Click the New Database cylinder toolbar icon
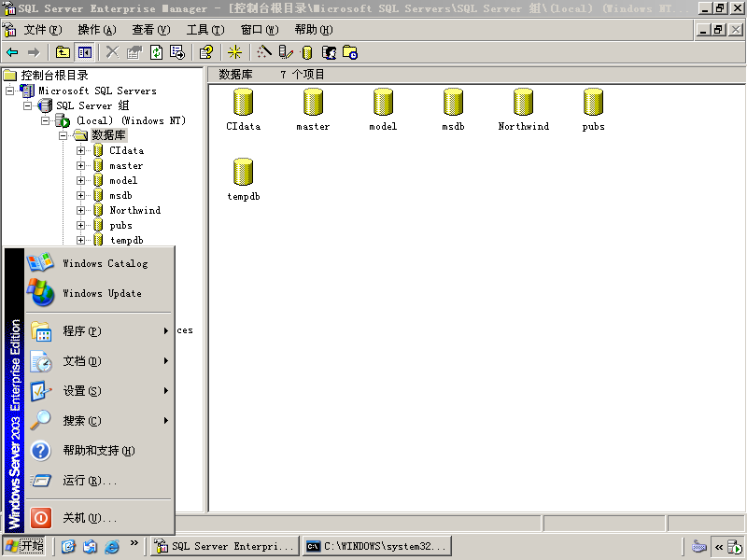The image size is (747, 560). tap(307, 52)
